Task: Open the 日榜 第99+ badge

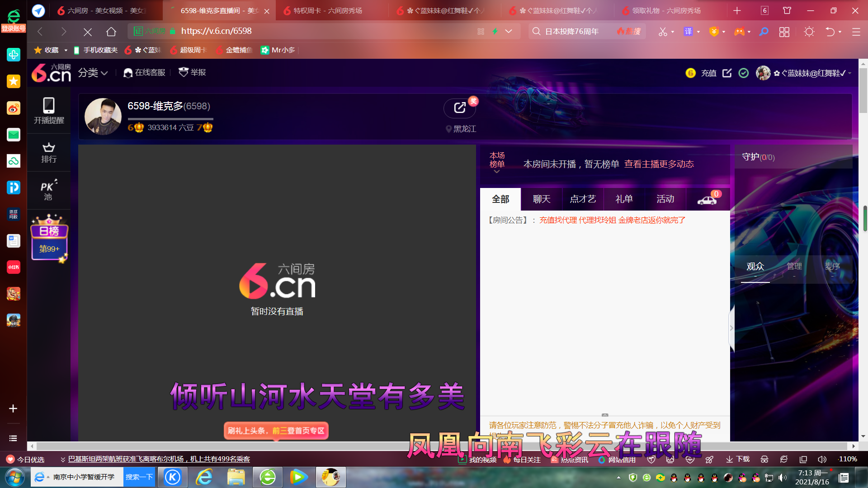Action: (x=49, y=238)
